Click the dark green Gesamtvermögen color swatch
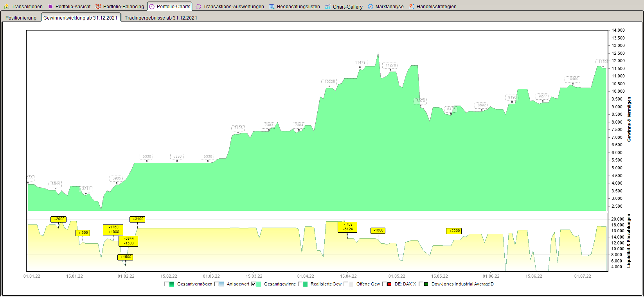 (x=172, y=284)
